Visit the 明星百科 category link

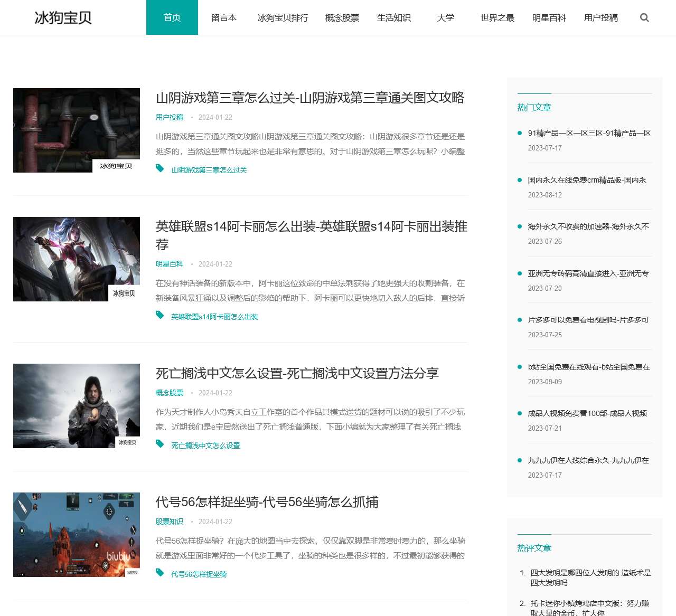pos(169,264)
